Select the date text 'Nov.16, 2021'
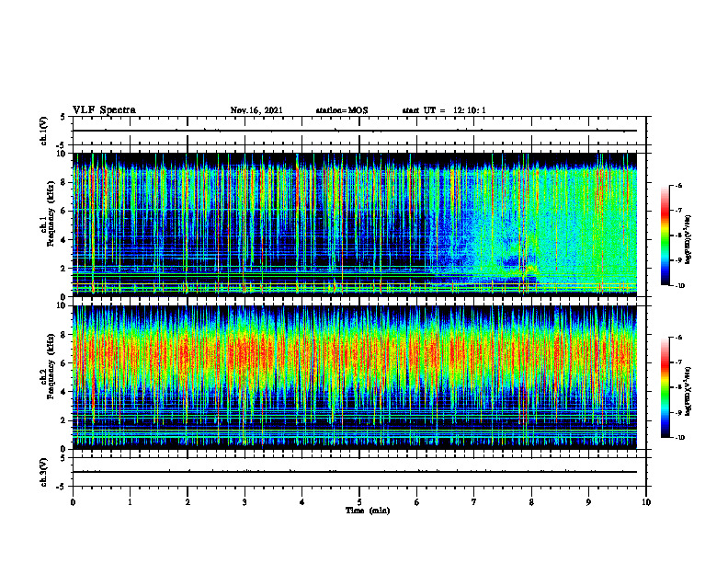728x563 pixels. tap(256, 110)
